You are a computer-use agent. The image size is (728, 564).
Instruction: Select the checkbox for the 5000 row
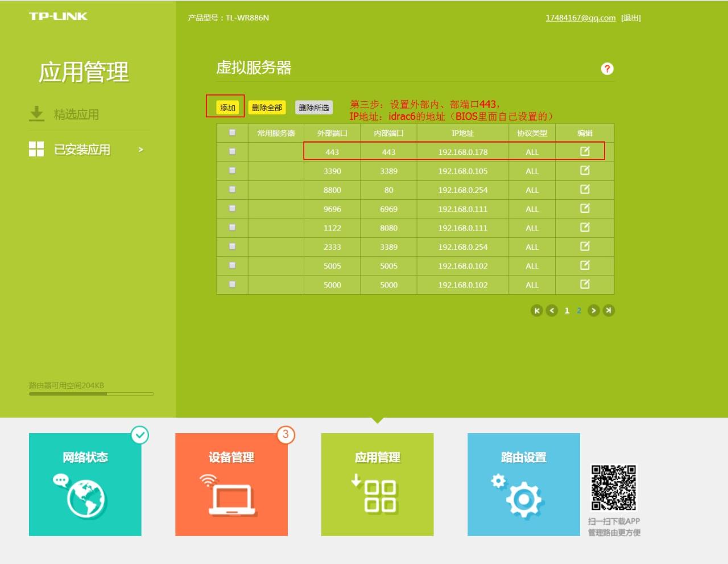coord(232,284)
